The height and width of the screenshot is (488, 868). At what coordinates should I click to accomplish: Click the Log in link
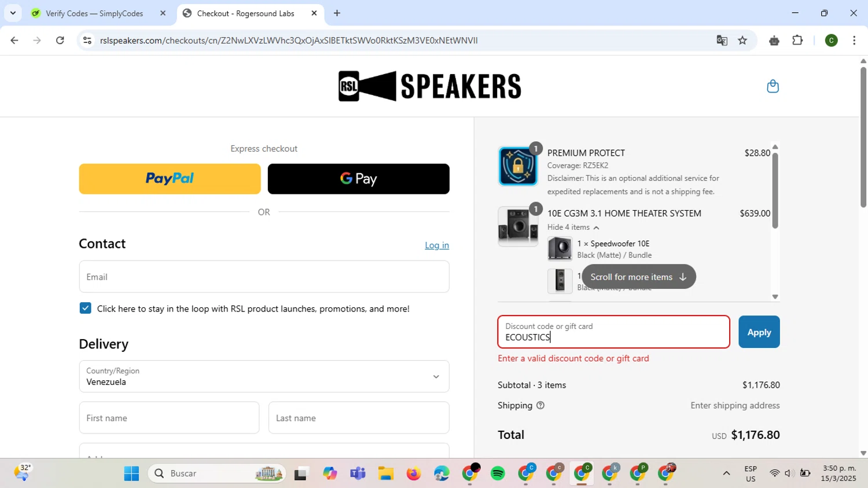point(437,245)
